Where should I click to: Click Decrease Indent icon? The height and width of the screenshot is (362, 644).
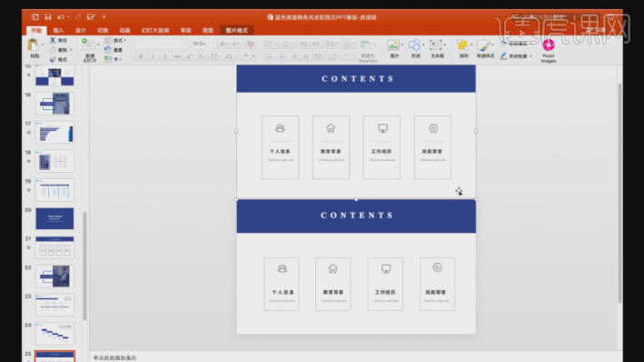303,44
